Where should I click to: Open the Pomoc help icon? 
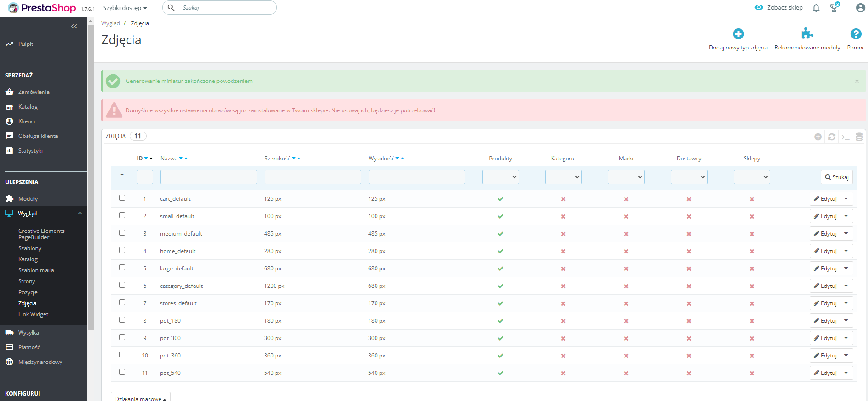[856, 34]
